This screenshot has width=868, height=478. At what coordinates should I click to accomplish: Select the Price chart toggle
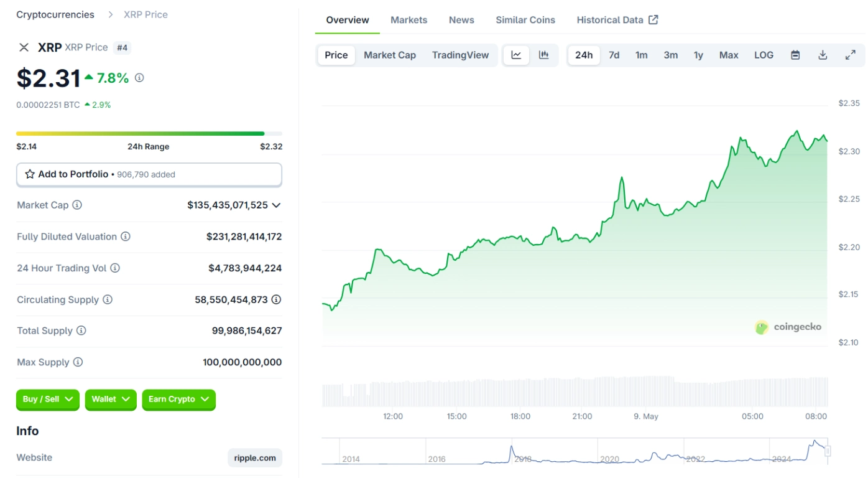click(336, 55)
